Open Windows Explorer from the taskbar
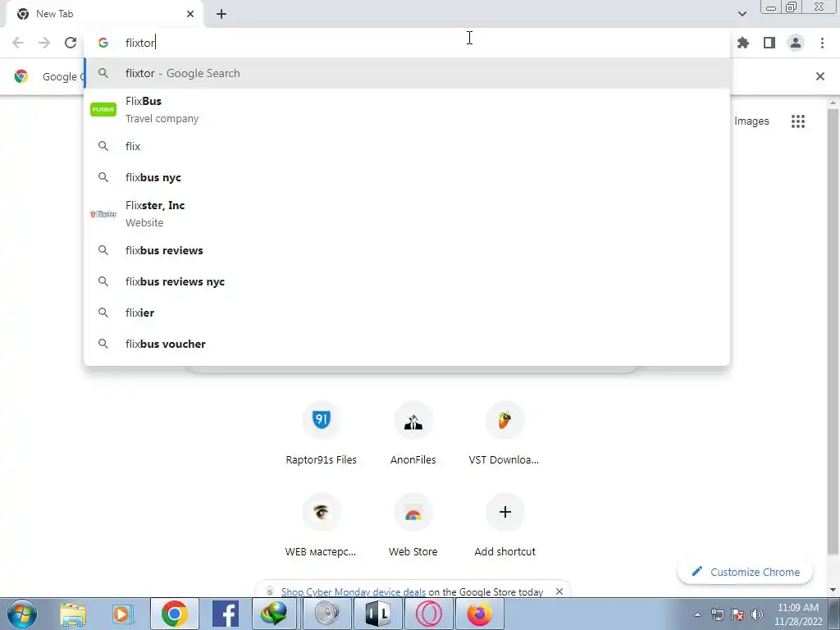 [x=73, y=614]
